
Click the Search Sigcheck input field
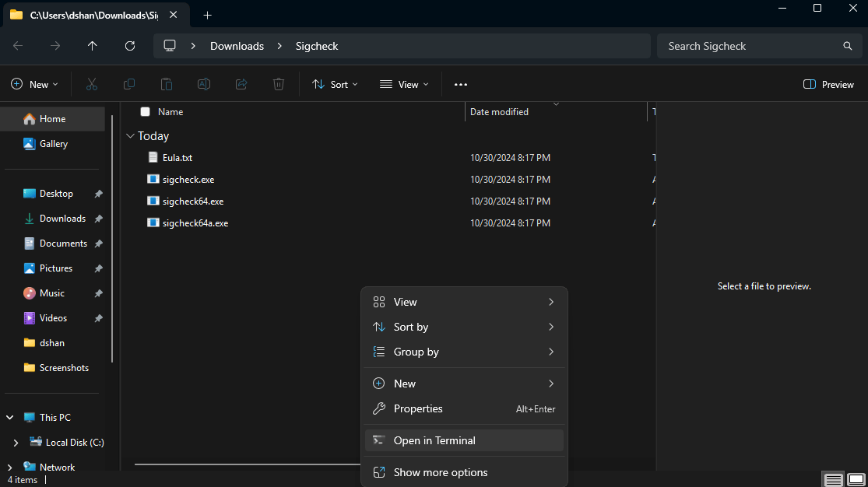[747, 46]
